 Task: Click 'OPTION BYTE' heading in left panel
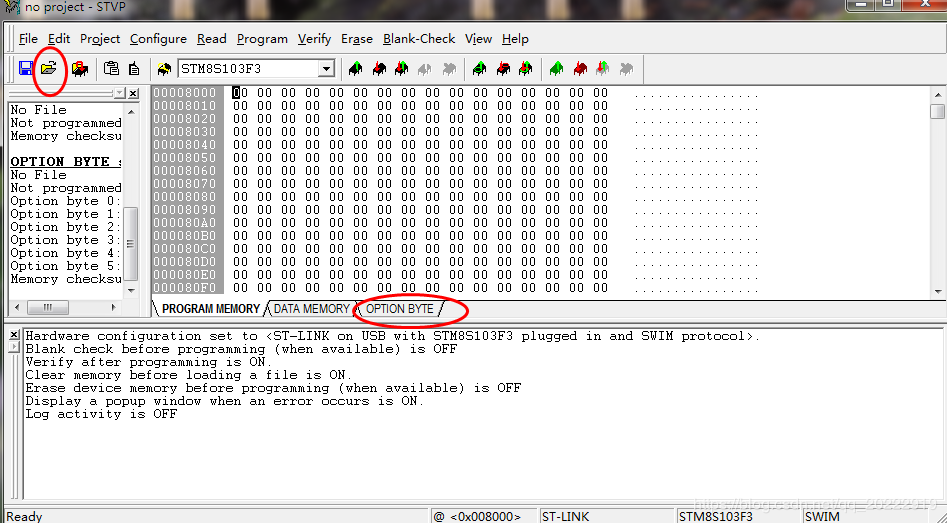(x=66, y=162)
